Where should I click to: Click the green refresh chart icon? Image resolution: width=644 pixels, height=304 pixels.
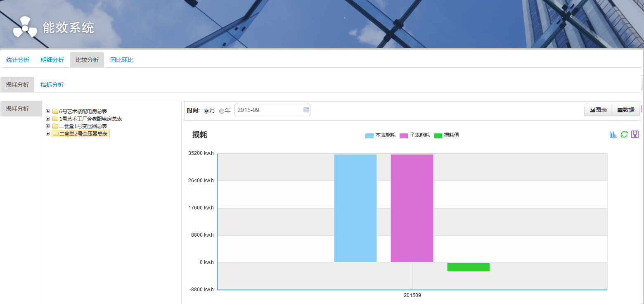pyautogui.click(x=624, y=134)
